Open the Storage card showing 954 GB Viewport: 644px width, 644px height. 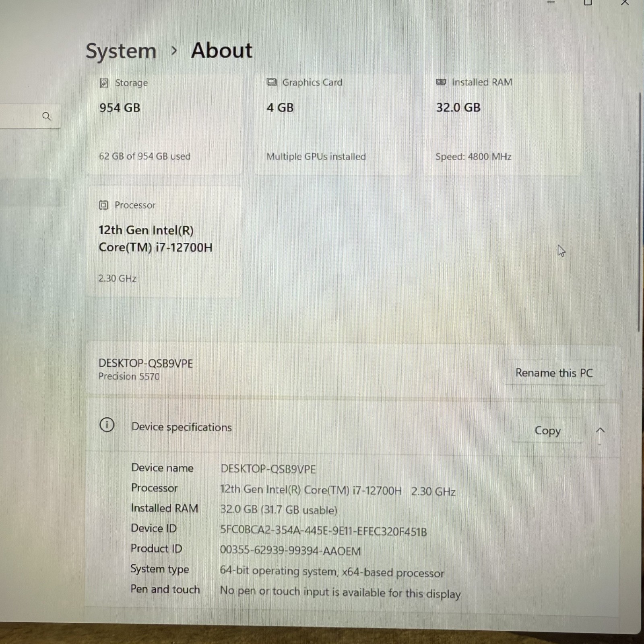coord(165,124)
